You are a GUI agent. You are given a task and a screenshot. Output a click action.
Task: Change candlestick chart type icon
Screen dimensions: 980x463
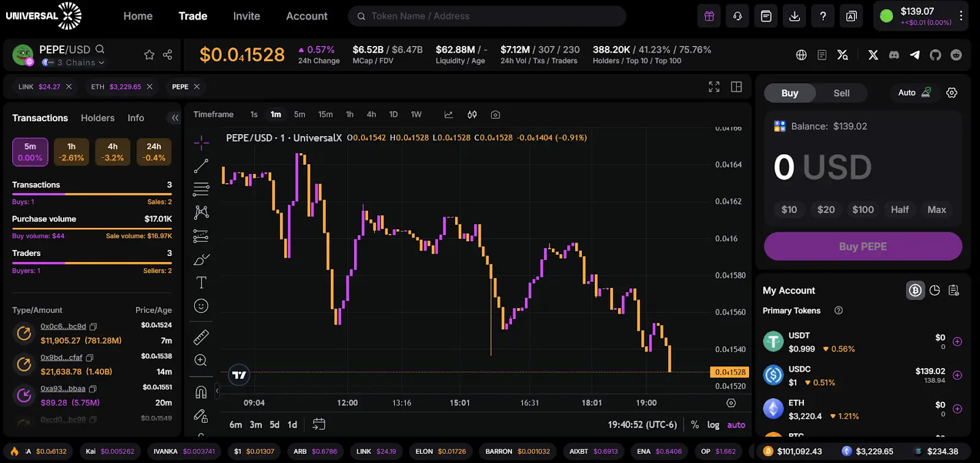click(x=472, y=115)
